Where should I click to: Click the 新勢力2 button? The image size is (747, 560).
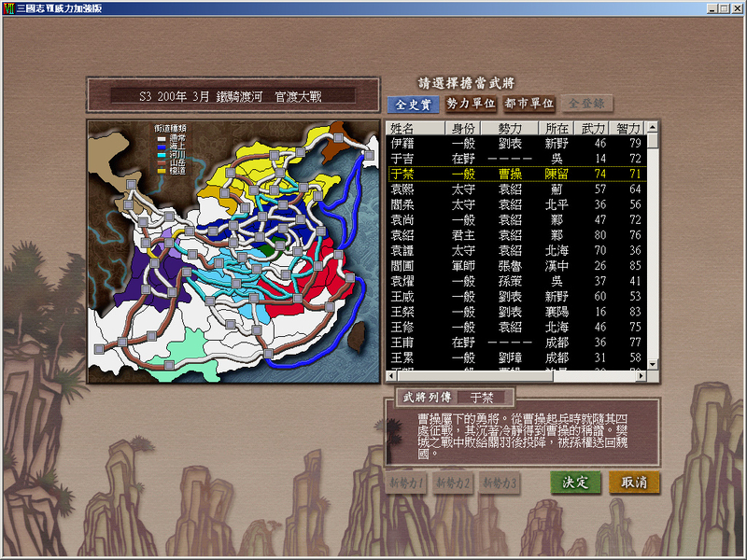(452, 483)
